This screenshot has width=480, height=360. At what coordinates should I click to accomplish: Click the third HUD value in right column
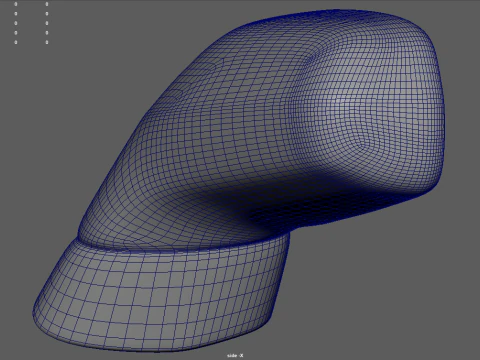(x=47, y=23)
